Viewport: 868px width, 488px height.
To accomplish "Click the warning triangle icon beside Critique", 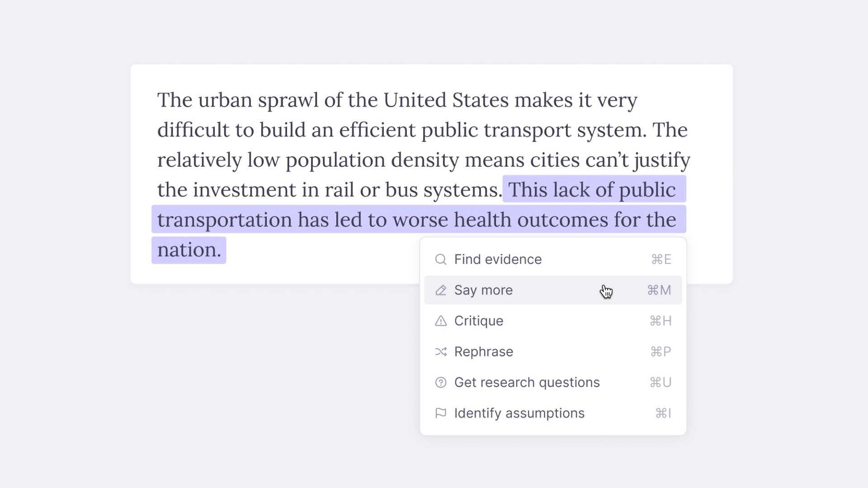I will 441,321.
